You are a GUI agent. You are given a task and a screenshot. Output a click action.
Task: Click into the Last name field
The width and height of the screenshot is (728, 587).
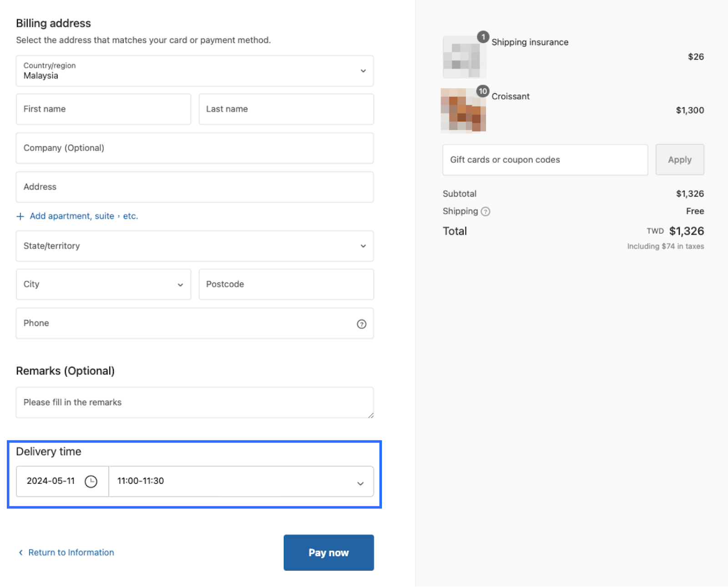tap(286, 109)
